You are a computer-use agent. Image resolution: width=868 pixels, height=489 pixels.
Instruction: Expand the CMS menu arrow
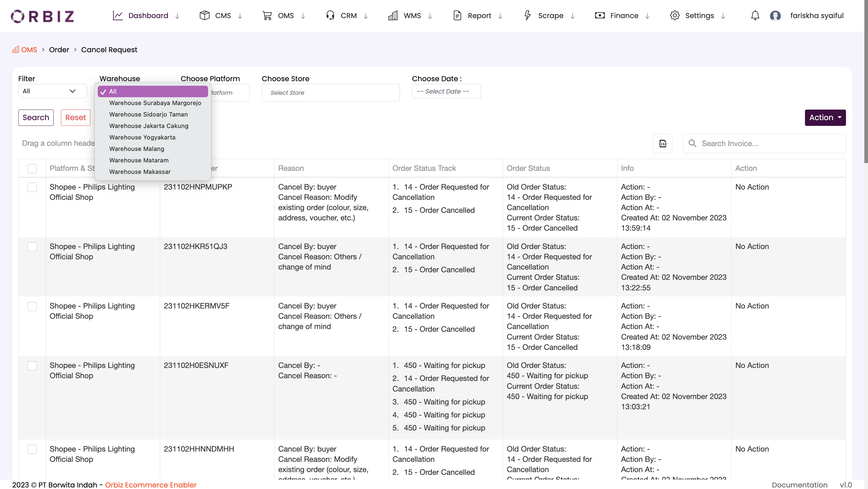pyautogui.click(x=240, y=16)
